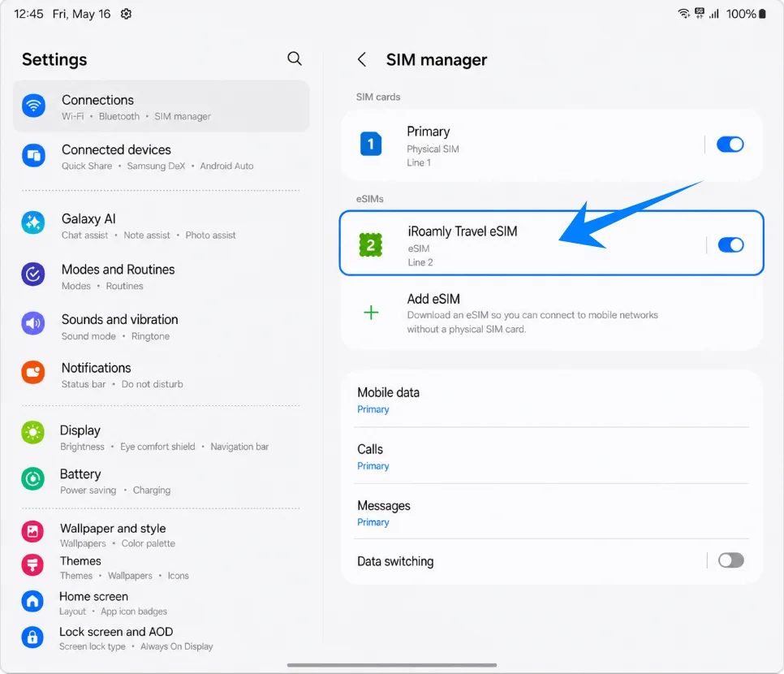Screen dimensions: 784x674
Task: Tap the Wallpaper and style icon
Action: click(x=32, y=531)
